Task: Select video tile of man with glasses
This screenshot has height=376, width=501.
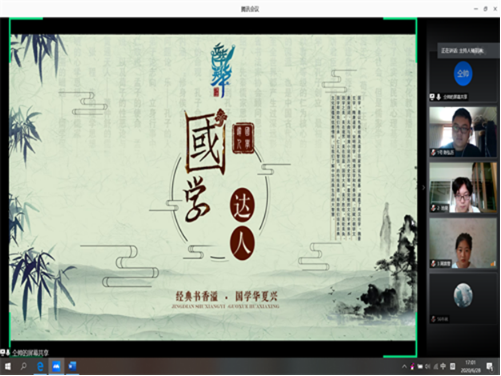Action: click(463, 132)
